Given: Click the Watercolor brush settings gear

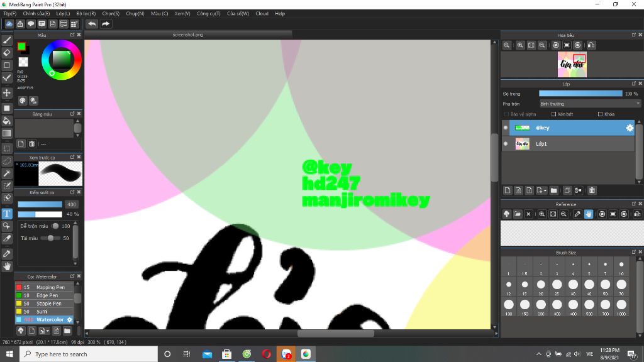Looking at the screenshot, I should pos(69,319).
